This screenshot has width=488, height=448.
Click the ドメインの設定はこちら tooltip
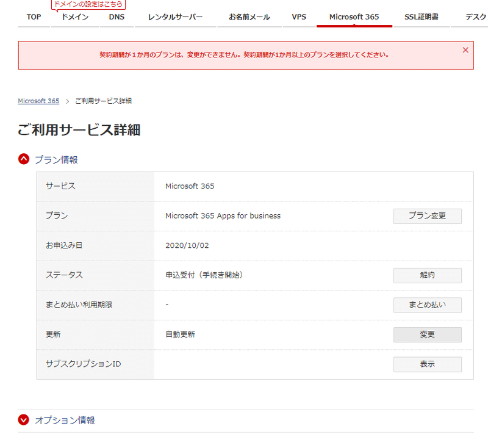pyautogui.click(x=88, y=4)
